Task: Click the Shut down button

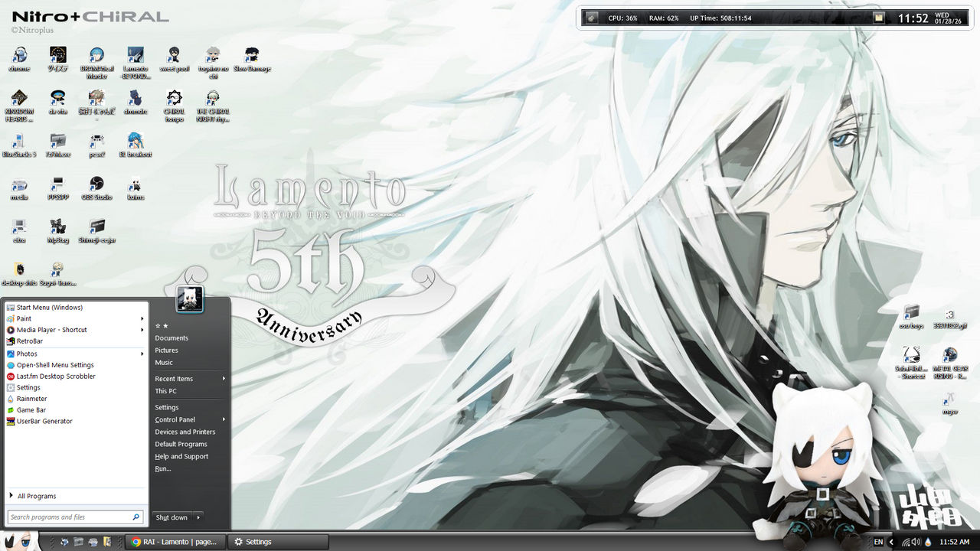Action: (172, 517)
